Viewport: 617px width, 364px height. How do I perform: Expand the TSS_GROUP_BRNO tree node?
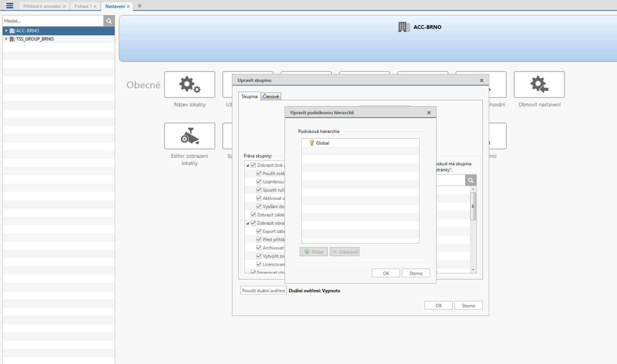[x=6, y=39]
